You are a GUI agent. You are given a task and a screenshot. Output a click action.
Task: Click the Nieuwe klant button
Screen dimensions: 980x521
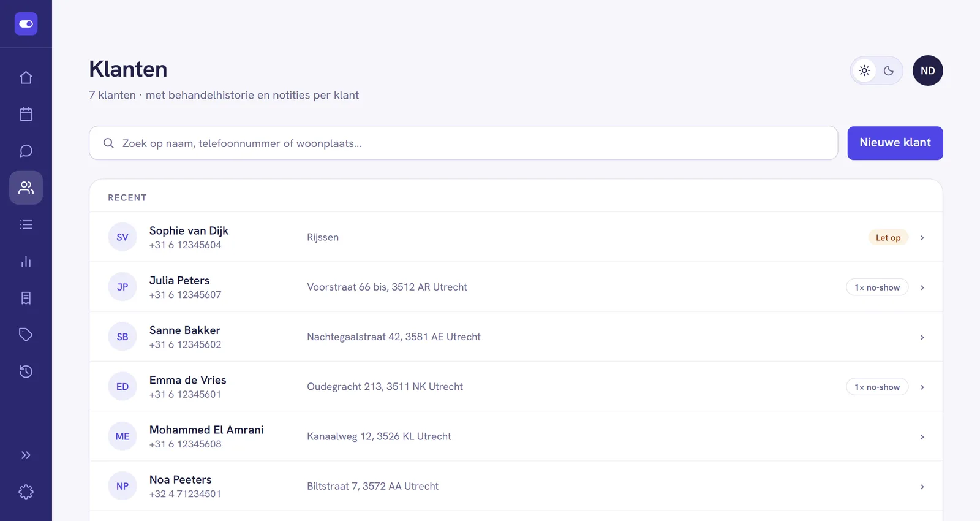coord(895,143)
